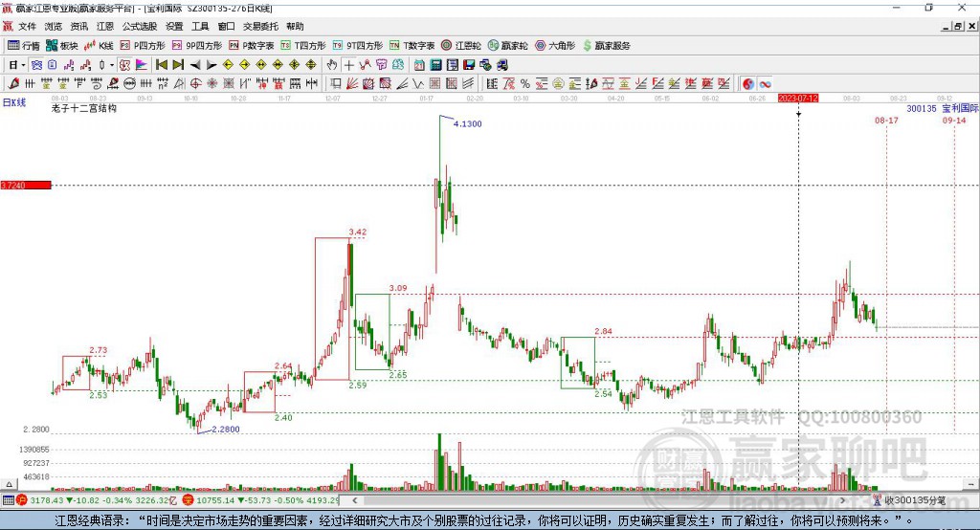Click the 沪 Shanghai index indicator
The width and height of the screenshot is (980, 530).
(22, 500)
